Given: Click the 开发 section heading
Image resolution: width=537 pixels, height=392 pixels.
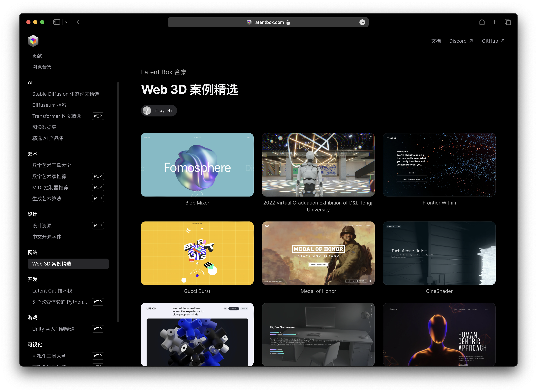Looking at the screenshot, I should pyautogui.click(x=33, y=280).
